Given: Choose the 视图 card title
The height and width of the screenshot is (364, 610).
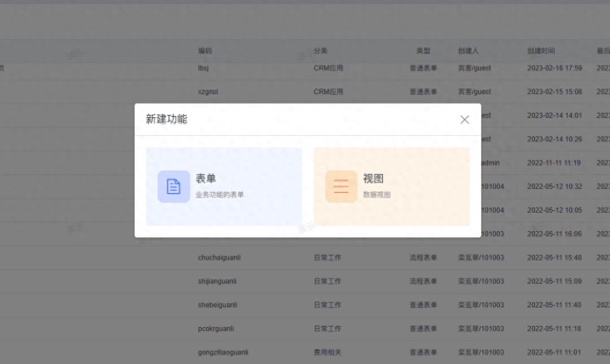Looking at the screenshot, I should pyautogui.click(x=374, y=179).
